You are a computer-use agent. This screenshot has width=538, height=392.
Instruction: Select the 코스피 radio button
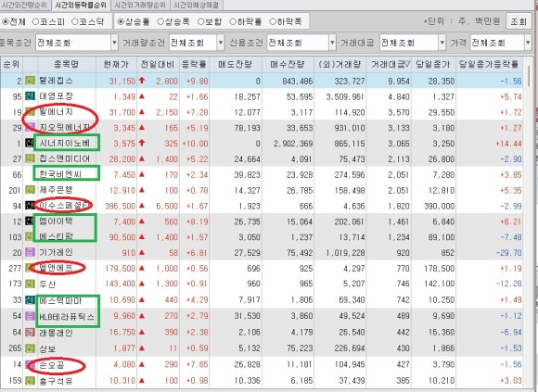pos(35,21)
